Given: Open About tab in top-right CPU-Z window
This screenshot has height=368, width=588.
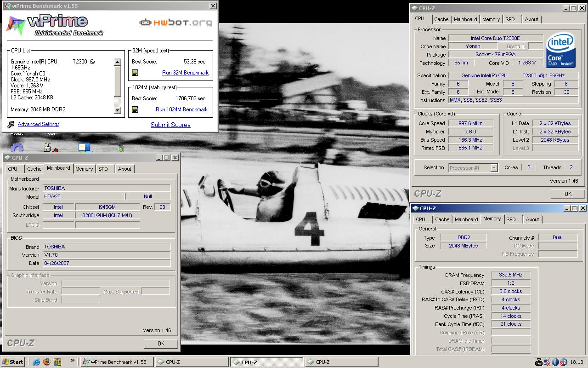Looking at the screenshot, I should [x=531, y=19].
